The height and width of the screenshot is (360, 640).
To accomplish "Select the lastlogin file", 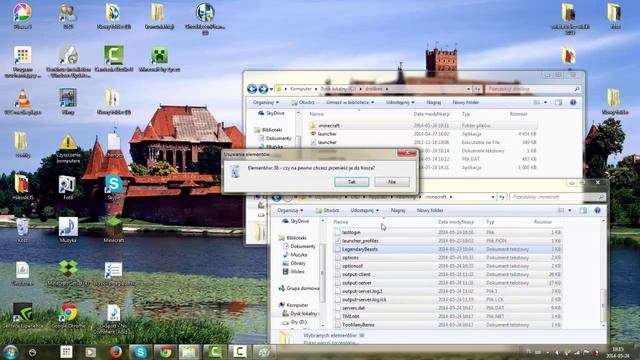I will [x=448, y=232].
